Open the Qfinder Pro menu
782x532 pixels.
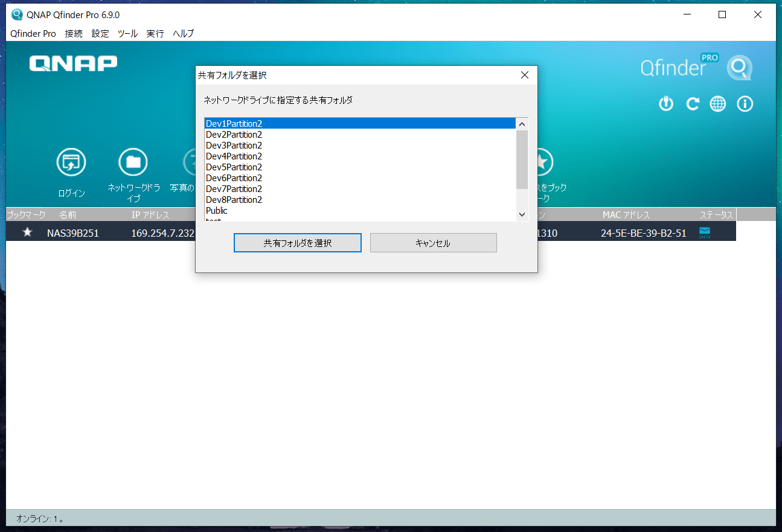coord(33,34)
